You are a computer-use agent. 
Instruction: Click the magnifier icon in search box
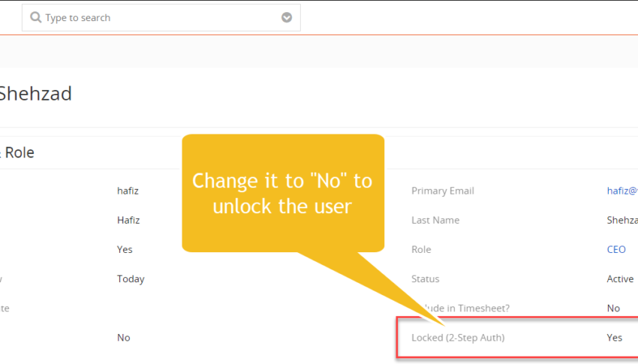point(36,17)
